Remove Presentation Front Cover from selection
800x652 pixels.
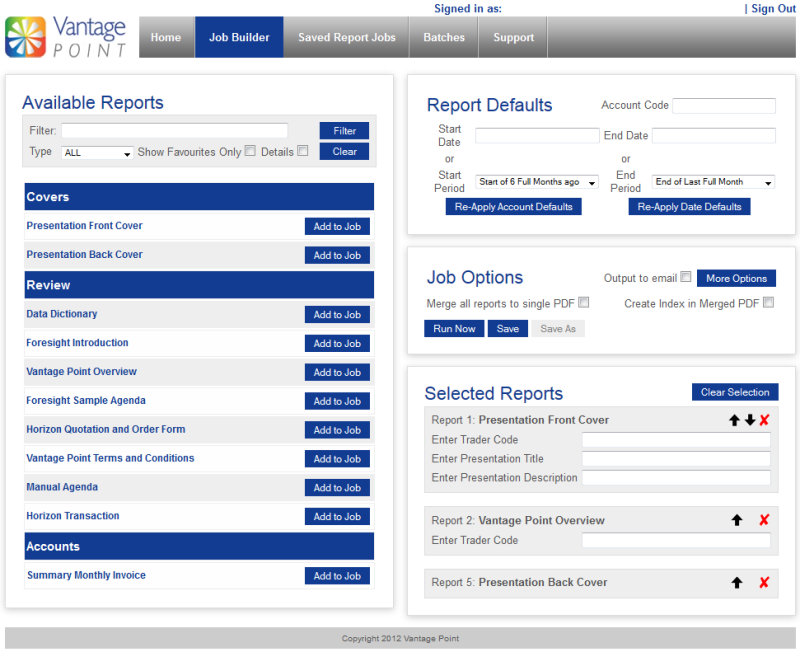point(765,421)
